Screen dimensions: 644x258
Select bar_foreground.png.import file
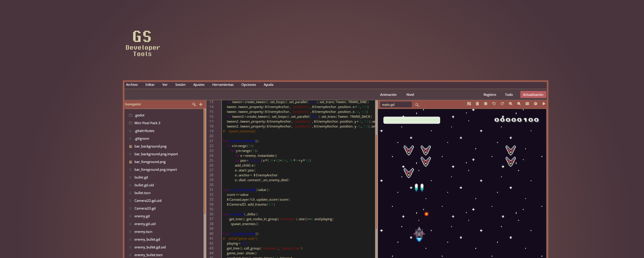(x=156, y=170)
